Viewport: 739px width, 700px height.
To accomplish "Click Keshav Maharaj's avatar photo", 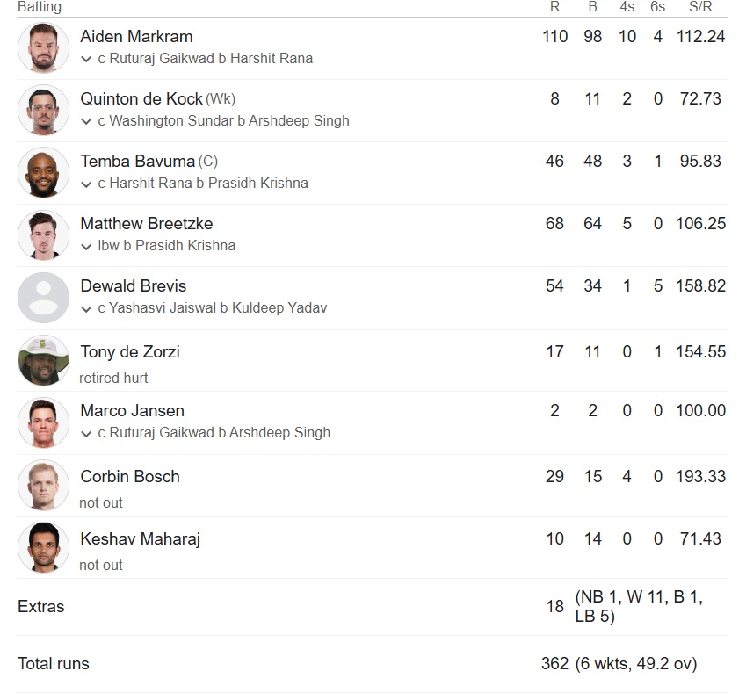I will (43, 547).
